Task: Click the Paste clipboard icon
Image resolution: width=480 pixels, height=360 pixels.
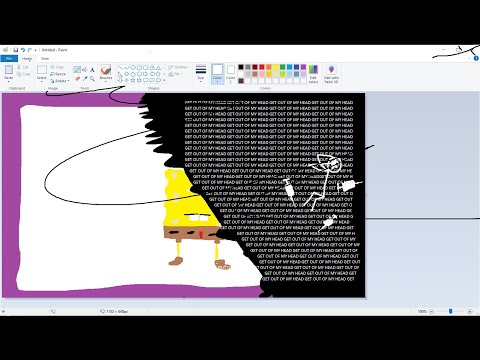Action: click(x=9, y=69)
